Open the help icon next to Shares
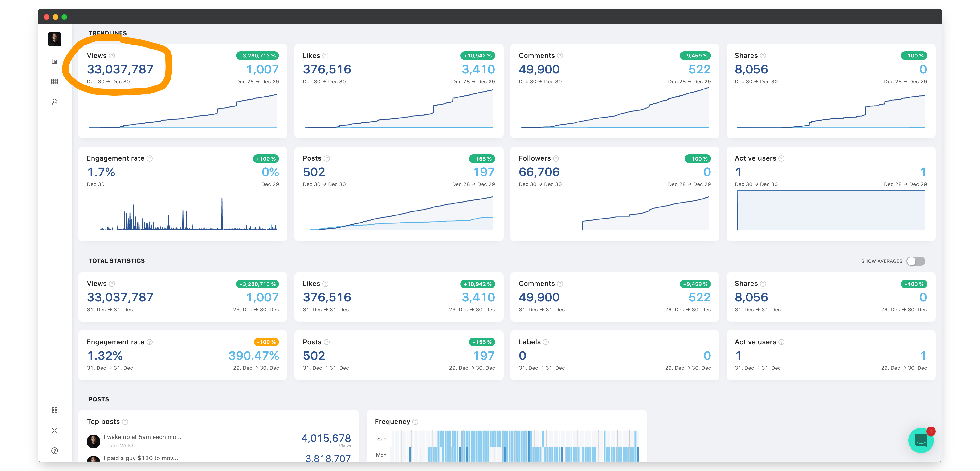 [763, 56]
